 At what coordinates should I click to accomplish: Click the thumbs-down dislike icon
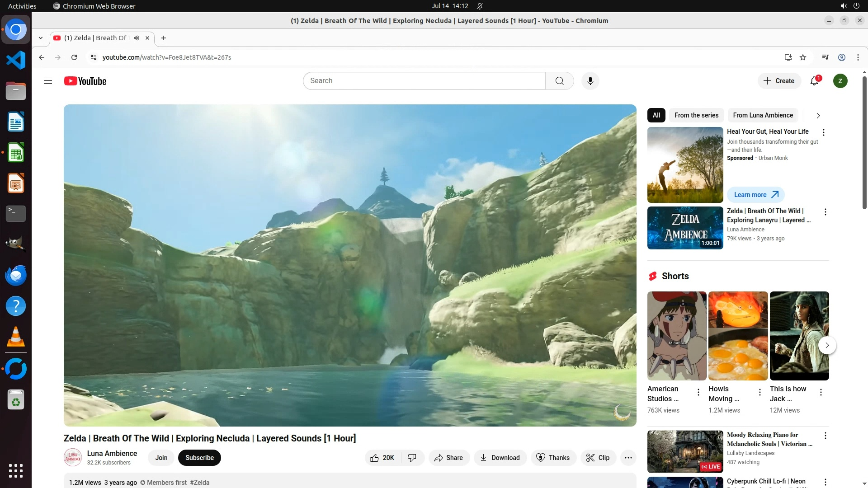coord(412,458)
